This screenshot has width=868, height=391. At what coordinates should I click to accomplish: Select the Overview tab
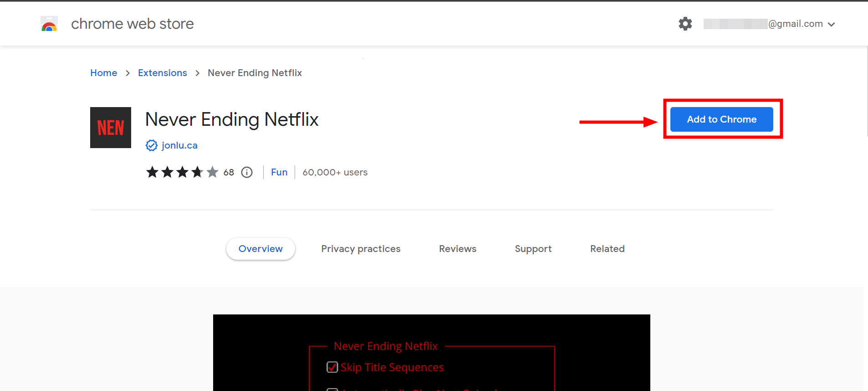[x=260, y=249]
